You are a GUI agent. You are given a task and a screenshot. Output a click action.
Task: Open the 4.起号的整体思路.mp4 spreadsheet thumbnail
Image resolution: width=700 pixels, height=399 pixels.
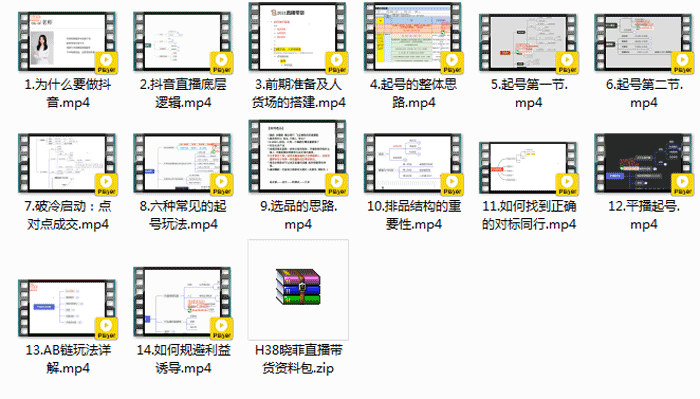413,37
